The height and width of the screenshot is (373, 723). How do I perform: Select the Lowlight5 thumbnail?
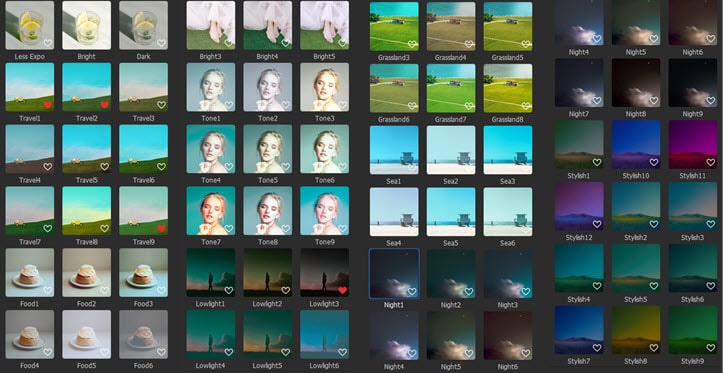267,334
